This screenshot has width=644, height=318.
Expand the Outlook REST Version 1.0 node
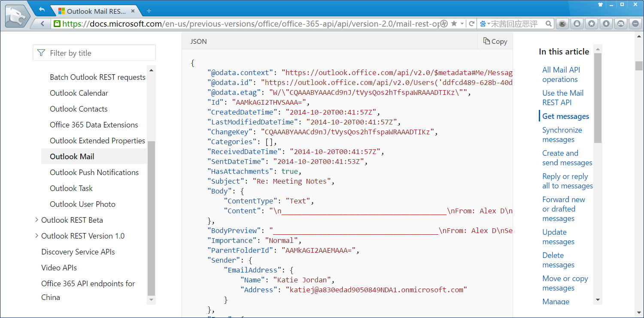coord(36,236)
